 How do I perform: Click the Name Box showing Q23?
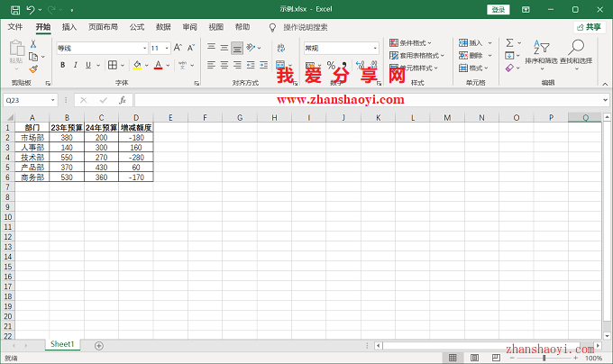(x=30, y=100)
